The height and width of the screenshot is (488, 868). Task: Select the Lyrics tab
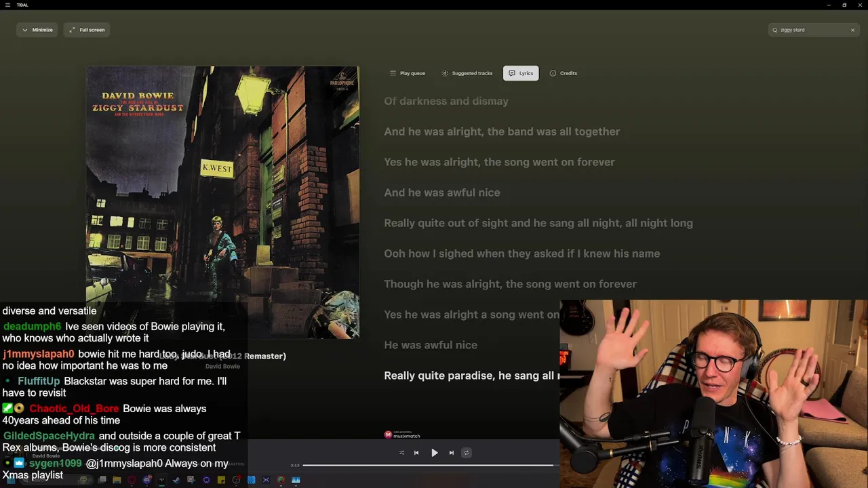coord(521,73)
